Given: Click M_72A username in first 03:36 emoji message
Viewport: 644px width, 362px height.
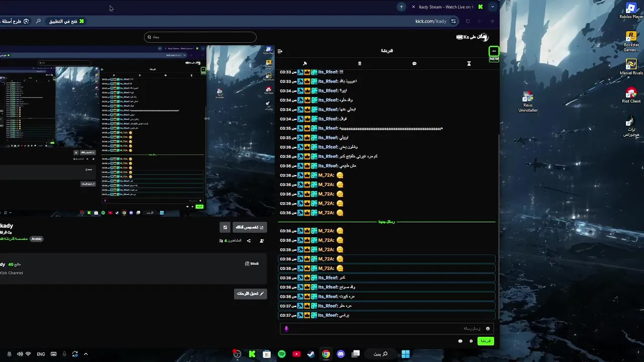Looking at the screenshot, I should (x=326, y=175).
